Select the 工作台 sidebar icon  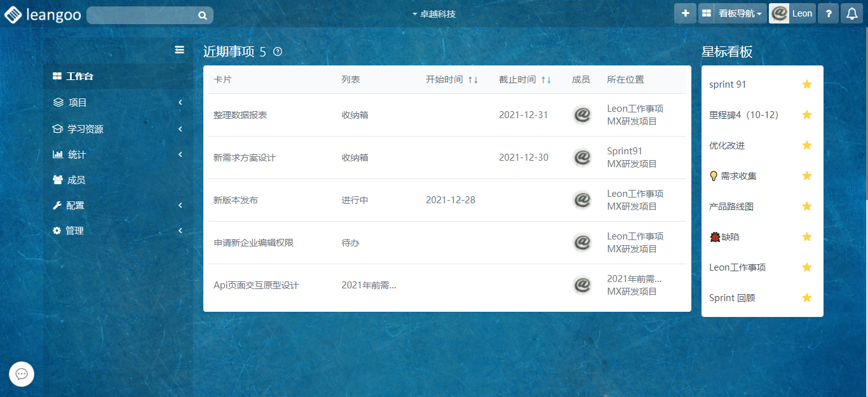[57, 77]
